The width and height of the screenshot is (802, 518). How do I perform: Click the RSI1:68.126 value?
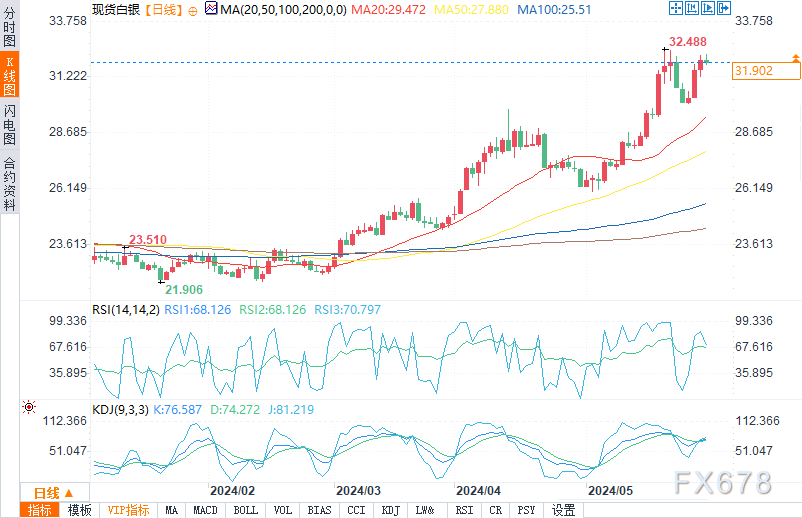[x=197, y=310]
